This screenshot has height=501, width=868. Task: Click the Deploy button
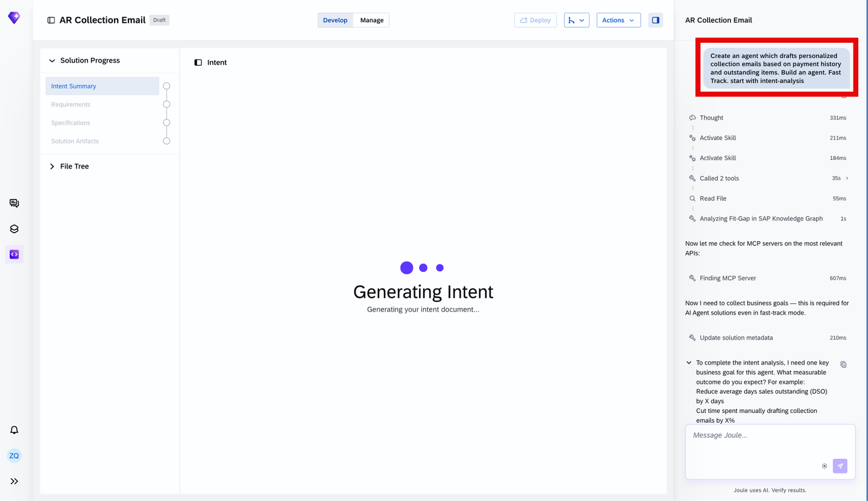(x=535, y=20)
